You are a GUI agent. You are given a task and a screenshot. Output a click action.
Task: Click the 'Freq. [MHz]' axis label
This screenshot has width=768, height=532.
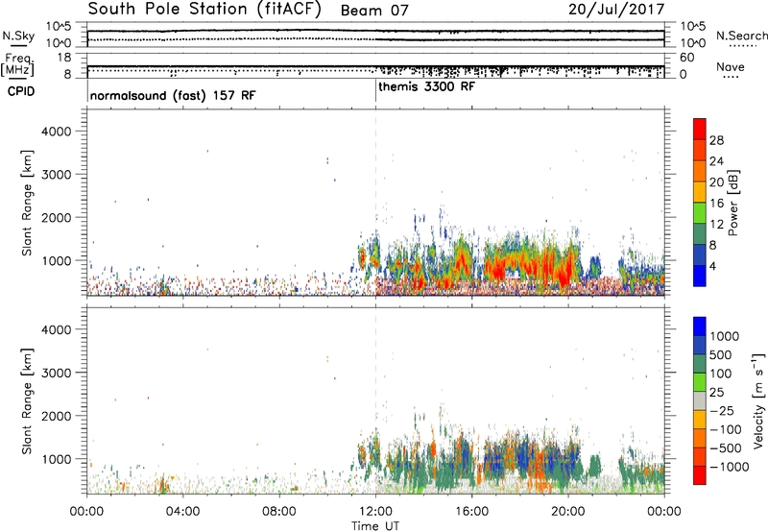[18, 65]
